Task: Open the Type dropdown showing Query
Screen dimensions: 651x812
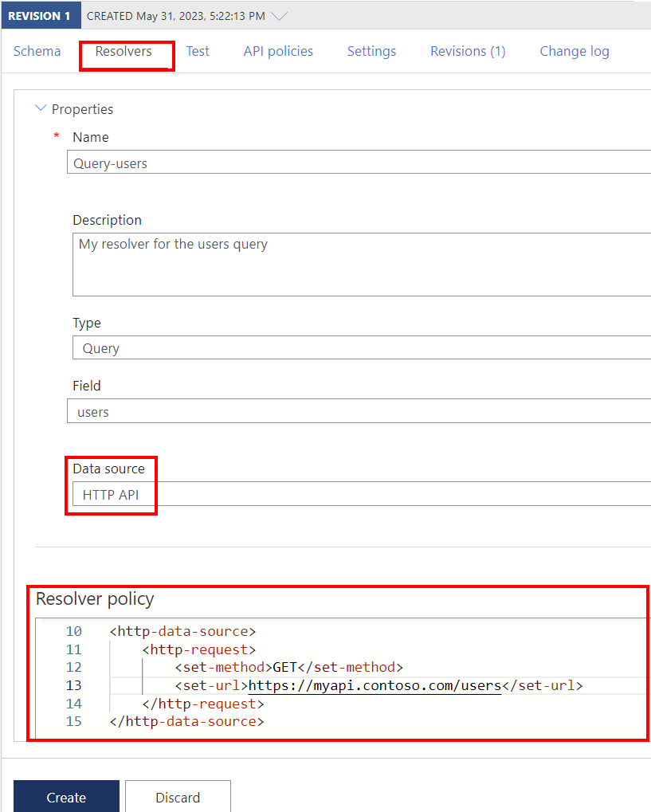Action: coord(362,347)
